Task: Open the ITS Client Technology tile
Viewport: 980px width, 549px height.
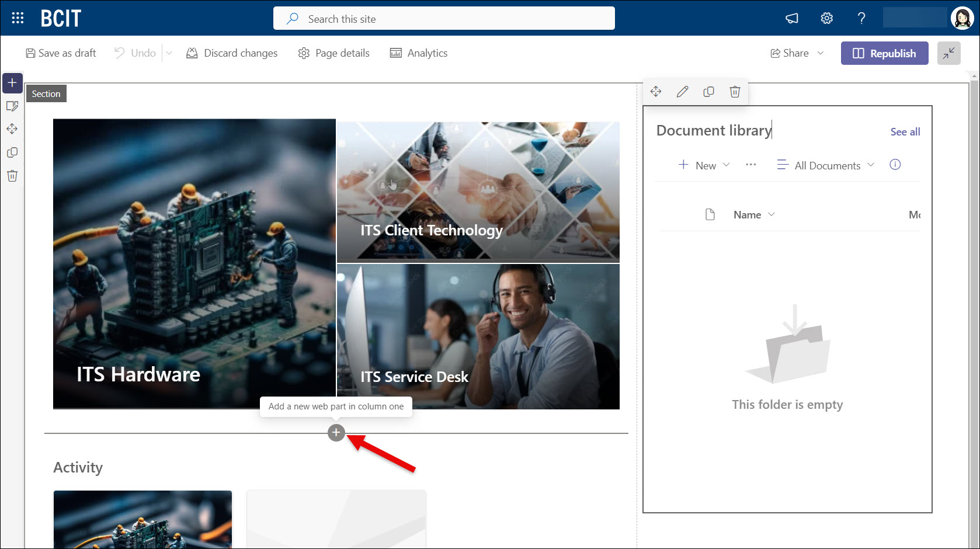Action: click(x=478, y=192)
